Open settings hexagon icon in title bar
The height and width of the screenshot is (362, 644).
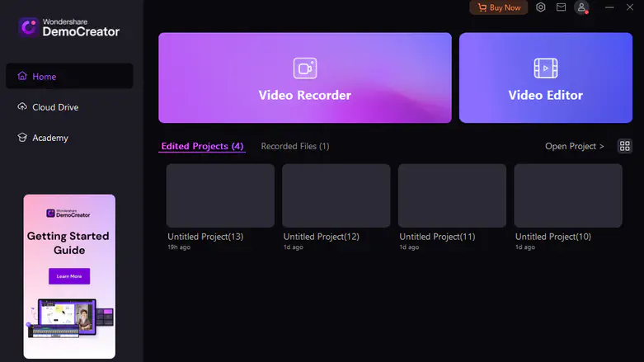[540, 7]
